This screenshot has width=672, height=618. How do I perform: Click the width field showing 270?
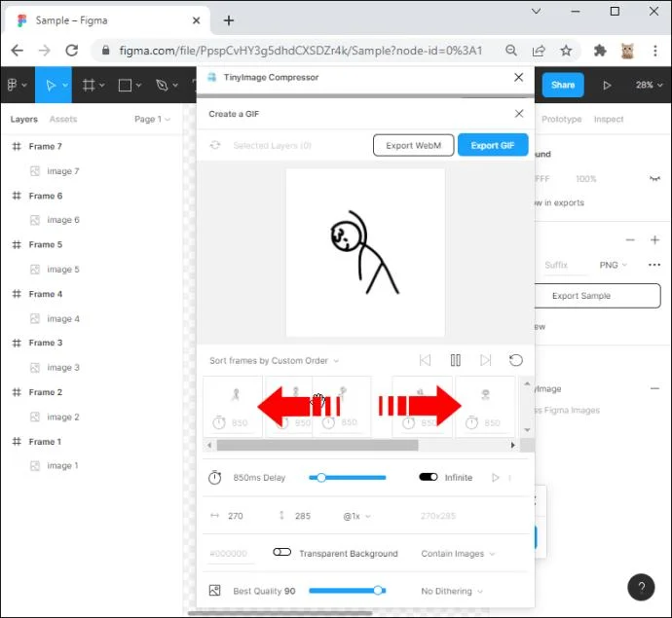236,516
